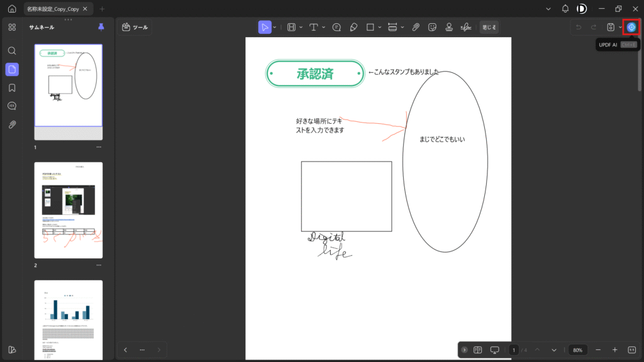Open the bookmarks panel in left sidebar
The height and width of the screenshot is (362, 644).
(12, 87)
